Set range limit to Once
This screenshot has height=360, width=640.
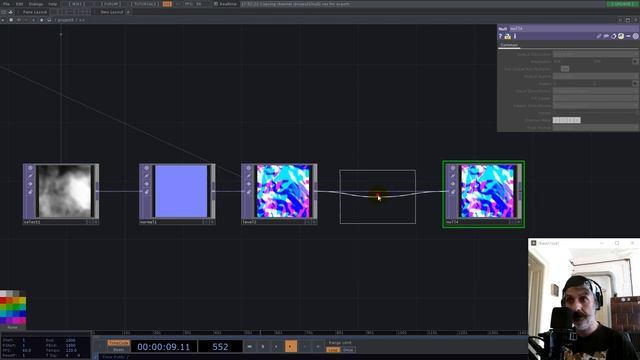point(348,350)
